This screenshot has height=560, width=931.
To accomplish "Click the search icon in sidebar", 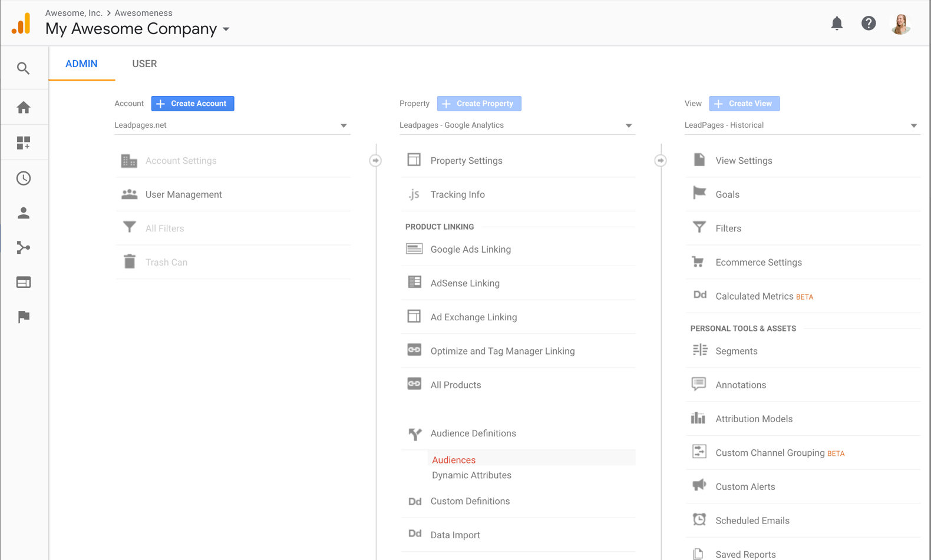I will [x=24, y=68].
